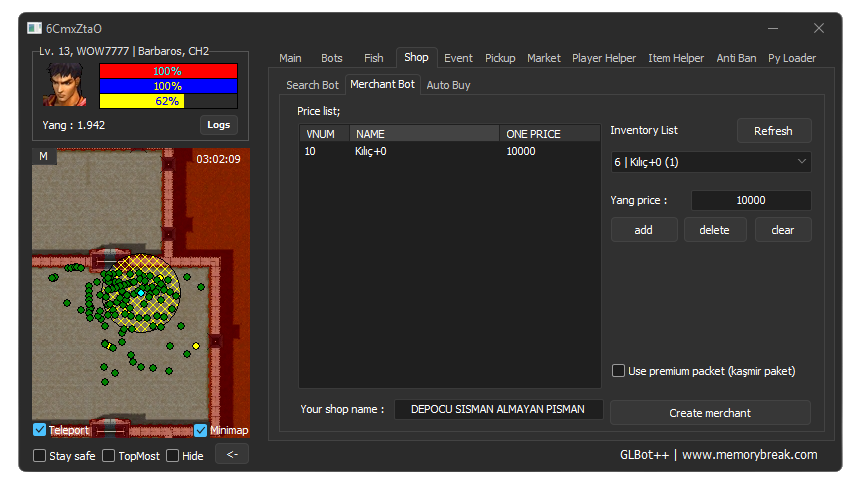Screen dimensions: 857x498
Task: Click the cyan player dot on minimap
Action: pyautogui.click(x=141, y=294)
